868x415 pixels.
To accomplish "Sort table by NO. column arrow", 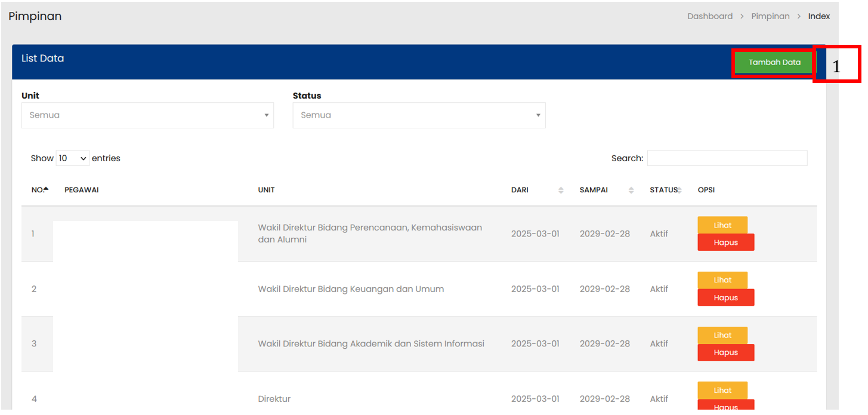I will point(46,190).
